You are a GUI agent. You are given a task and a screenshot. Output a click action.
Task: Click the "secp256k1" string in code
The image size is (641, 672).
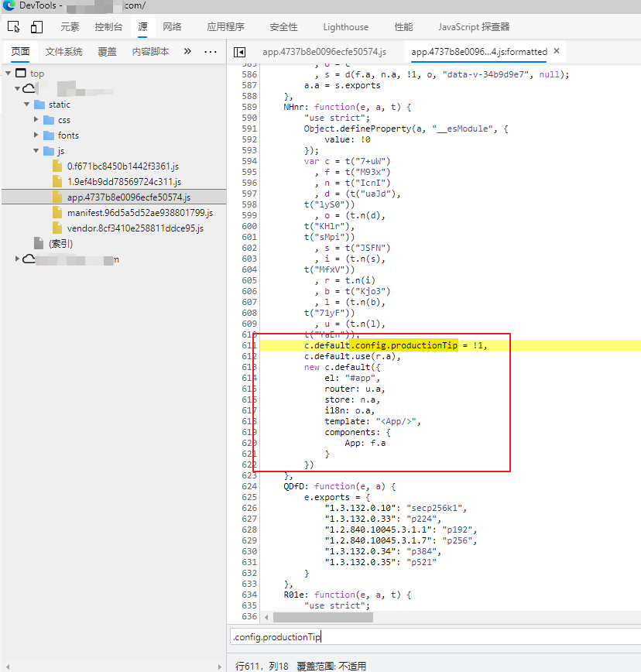click(434, 509)
